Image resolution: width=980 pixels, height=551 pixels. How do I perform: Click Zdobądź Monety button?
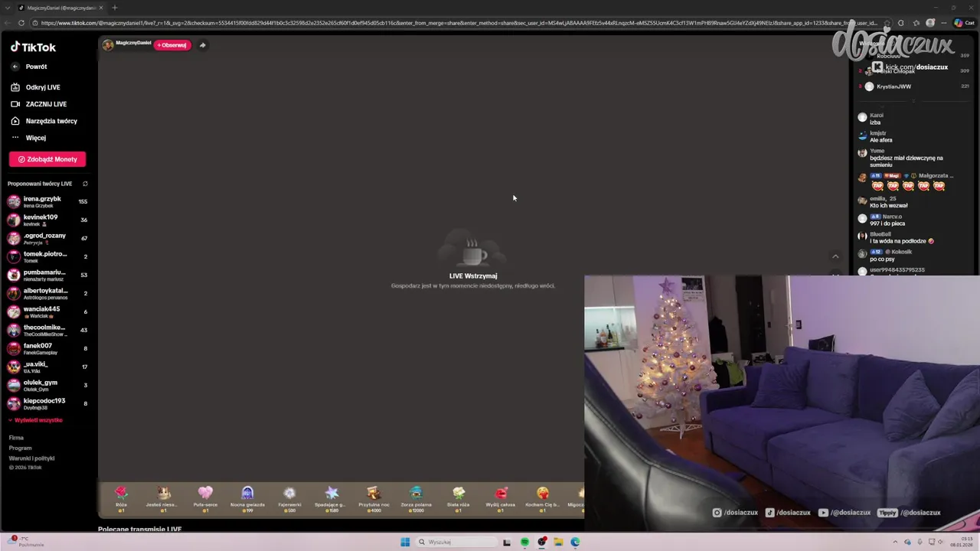click(x=47, y=159)
